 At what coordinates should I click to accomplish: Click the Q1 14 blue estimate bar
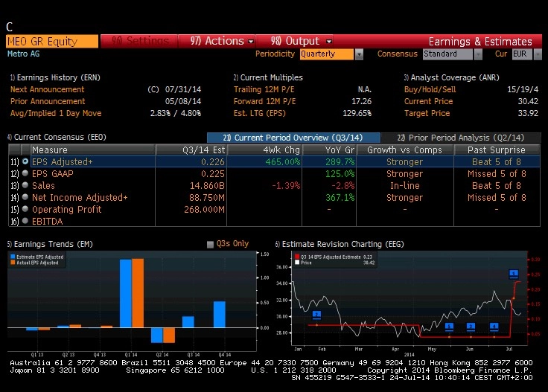(x=126, y=294)
